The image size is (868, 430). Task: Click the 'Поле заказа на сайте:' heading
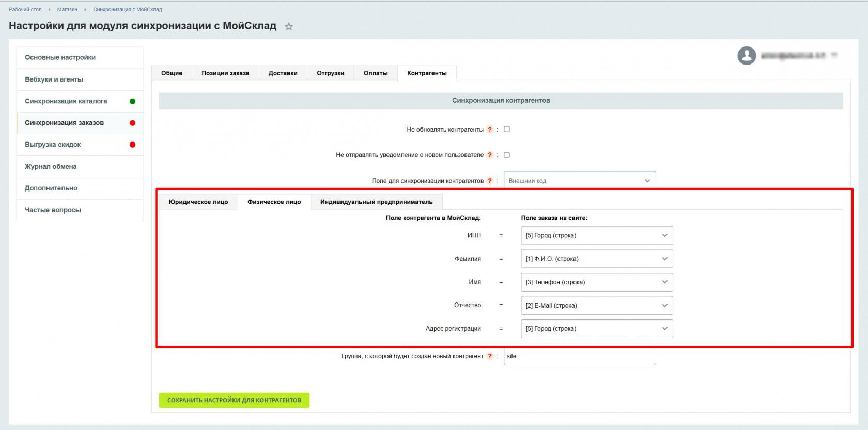(554, 218)
